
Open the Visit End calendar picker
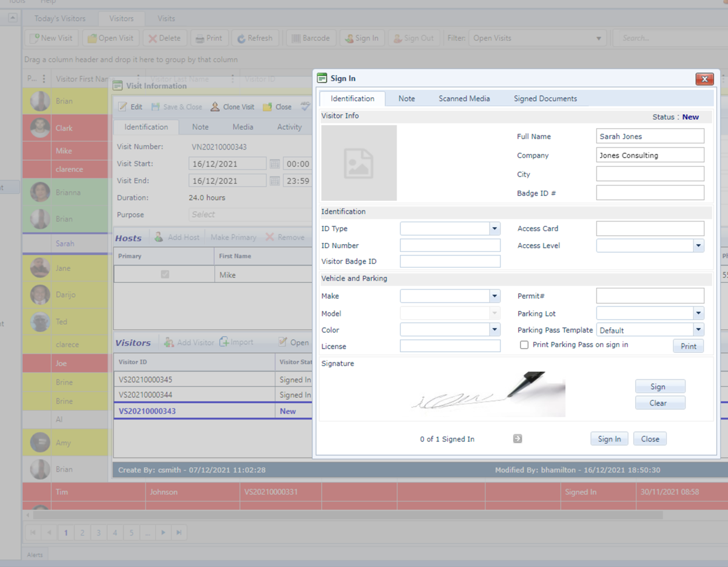click(275, 181)
